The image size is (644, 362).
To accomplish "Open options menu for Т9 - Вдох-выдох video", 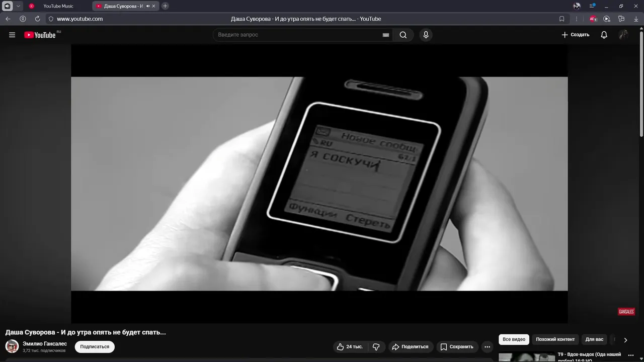I will click(631, 355).
